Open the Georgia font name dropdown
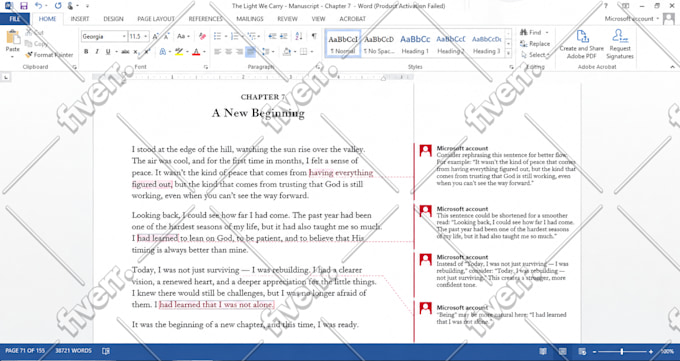Viewport: 680px width, 361px height. pos(124,36)
